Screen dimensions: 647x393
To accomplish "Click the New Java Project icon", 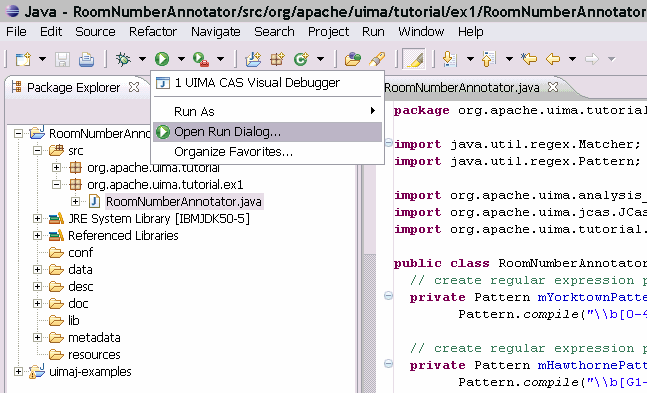I will coord(253,59).
